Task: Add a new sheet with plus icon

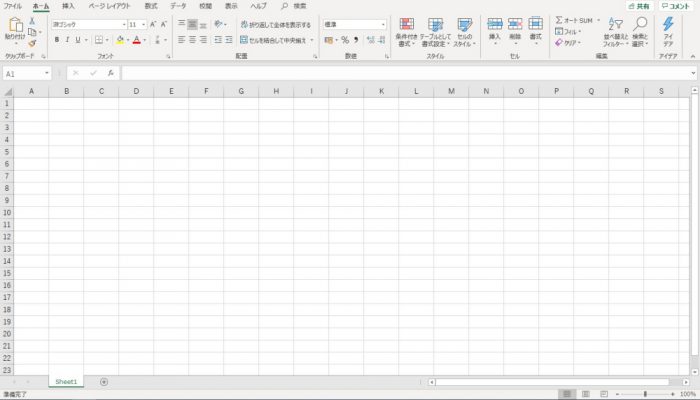Action: [x=104, y=382]
